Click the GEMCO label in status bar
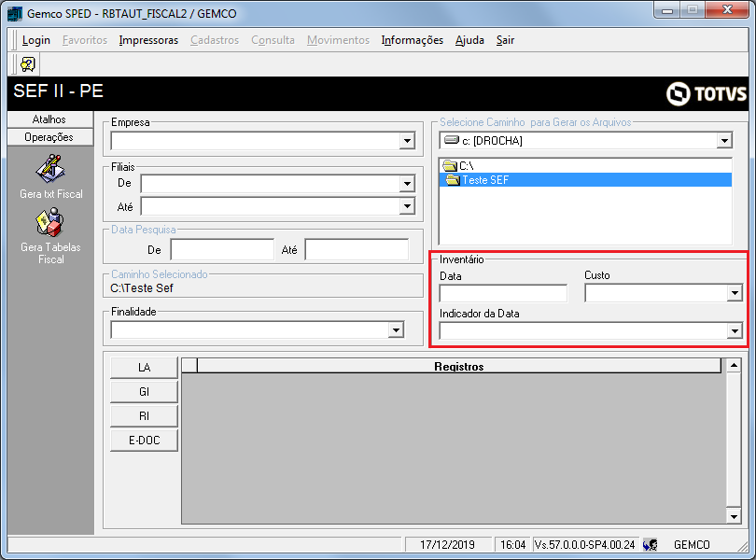 click(x=692, y=544)
